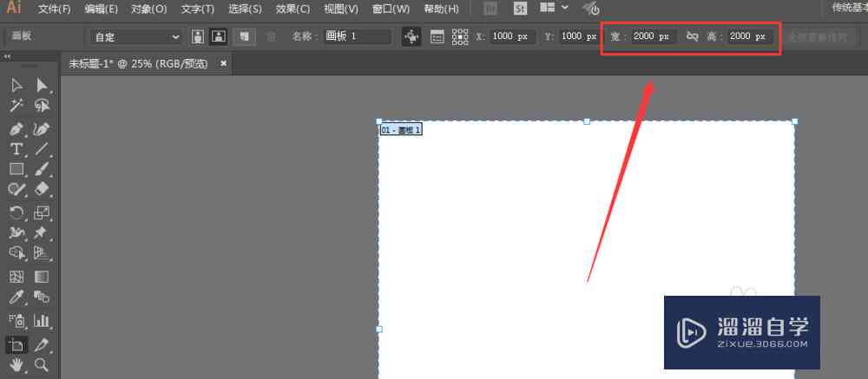Expand the workspace layout switcher arrow
868x379 pixels.
565,8
